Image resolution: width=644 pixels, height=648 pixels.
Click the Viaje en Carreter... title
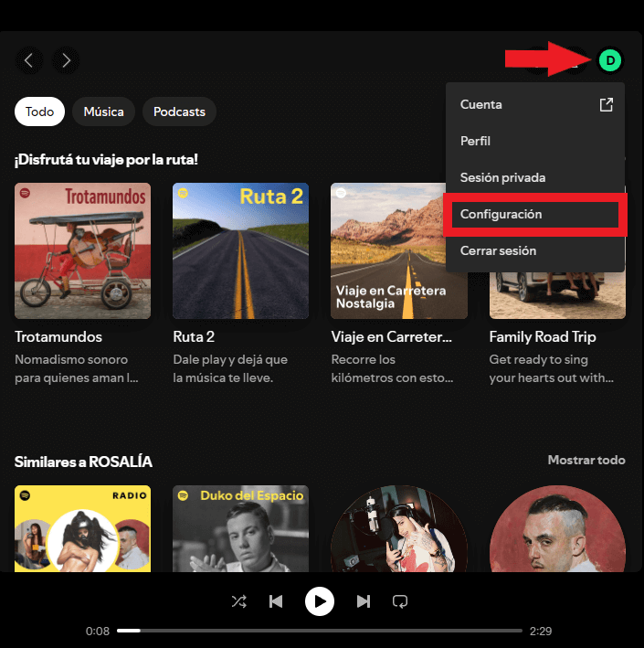tap(392, 337)
